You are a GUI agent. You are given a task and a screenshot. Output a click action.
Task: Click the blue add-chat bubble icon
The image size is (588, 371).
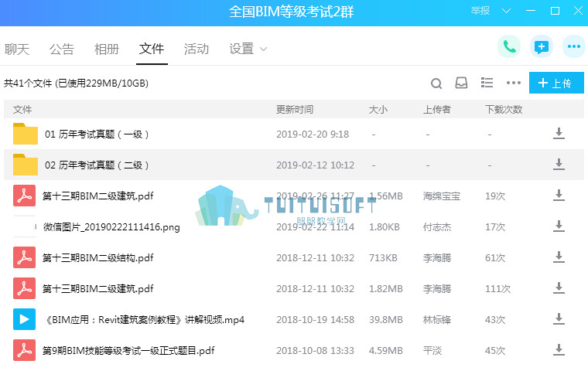(x=541, y=47)
